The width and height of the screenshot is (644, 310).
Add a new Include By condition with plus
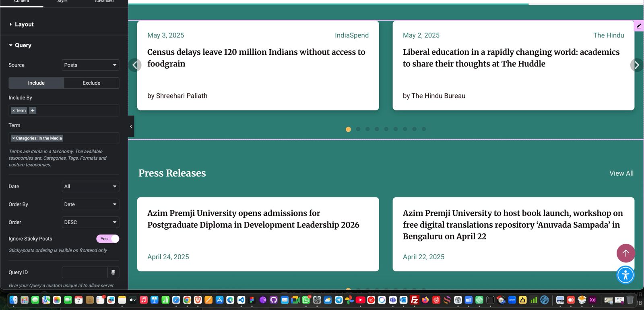(33, 110)
